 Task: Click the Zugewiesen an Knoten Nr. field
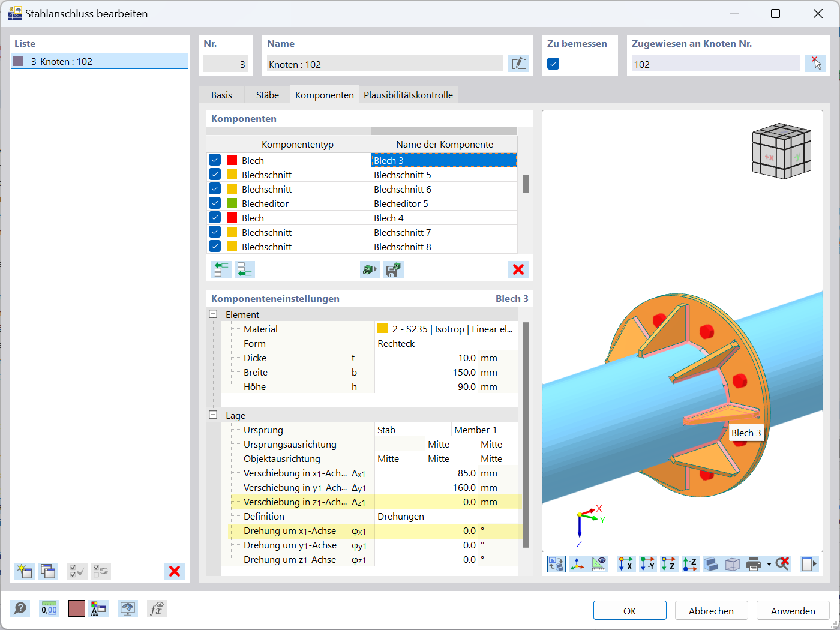point(716,64)
